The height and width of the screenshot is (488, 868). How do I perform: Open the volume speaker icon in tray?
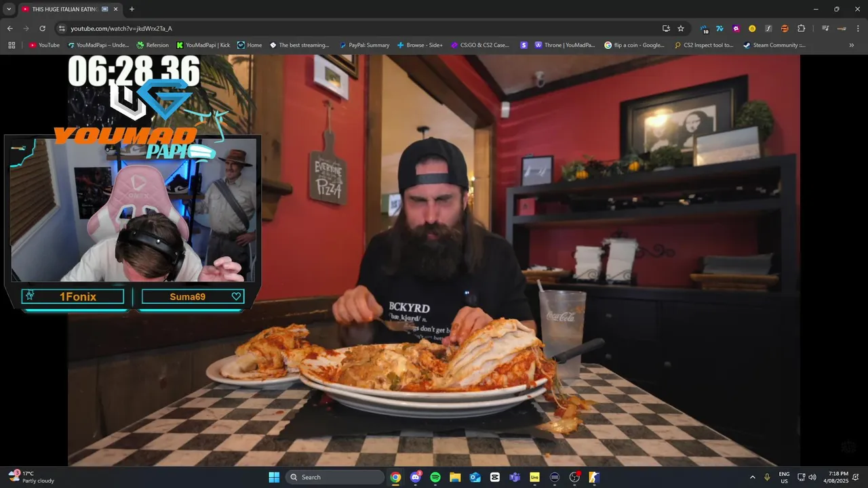pos(812,477)
